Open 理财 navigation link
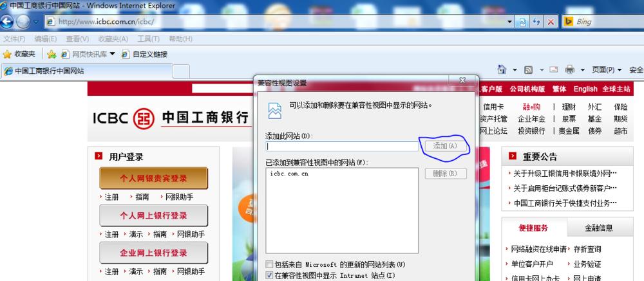This screenshot has width=644, height=281. (569, 107)
